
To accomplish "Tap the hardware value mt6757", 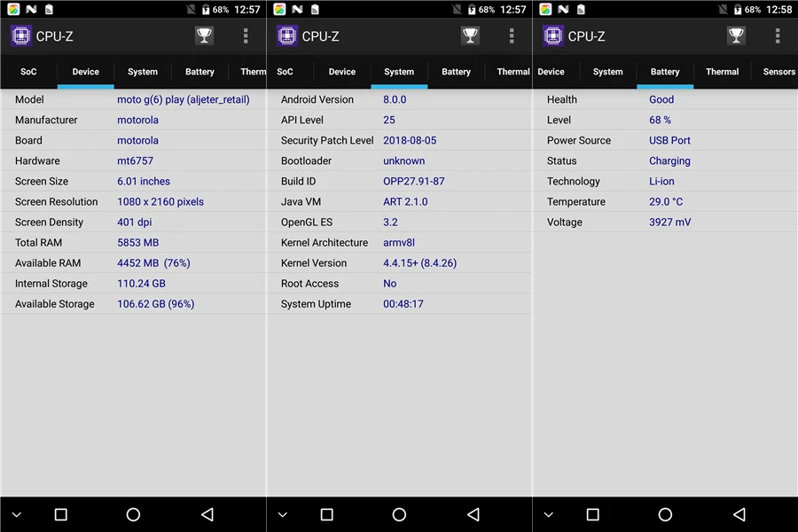I will 135,160.
